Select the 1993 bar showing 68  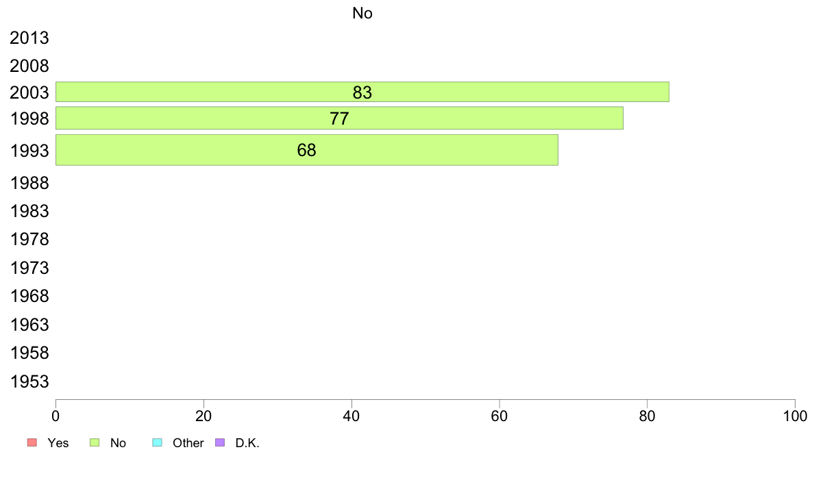pos(307,150)
